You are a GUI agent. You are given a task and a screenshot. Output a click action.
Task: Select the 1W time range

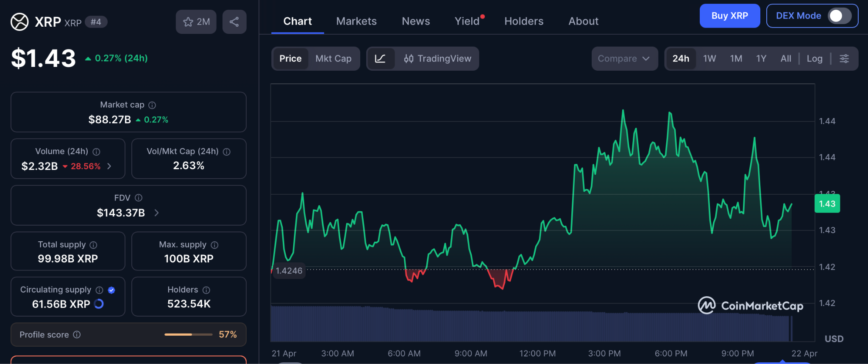[709, 58]
